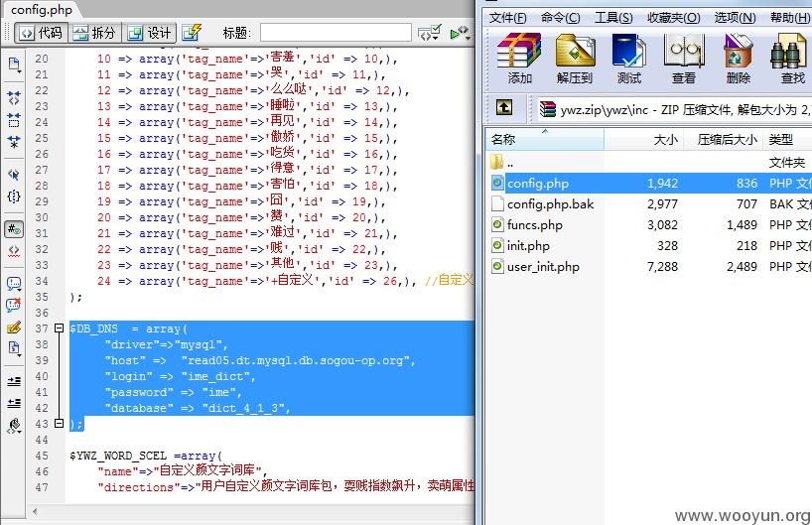This screenshot has width=812, height=525.
Task: Switch to Split view (拆分) button
Action: point(94,33)
